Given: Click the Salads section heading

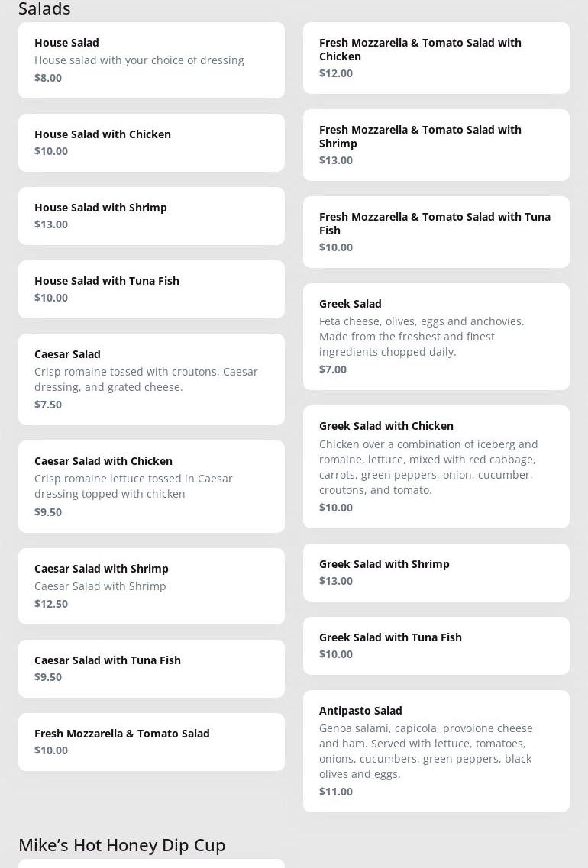Looking at the screenshot, I should [x=44, y=8].
